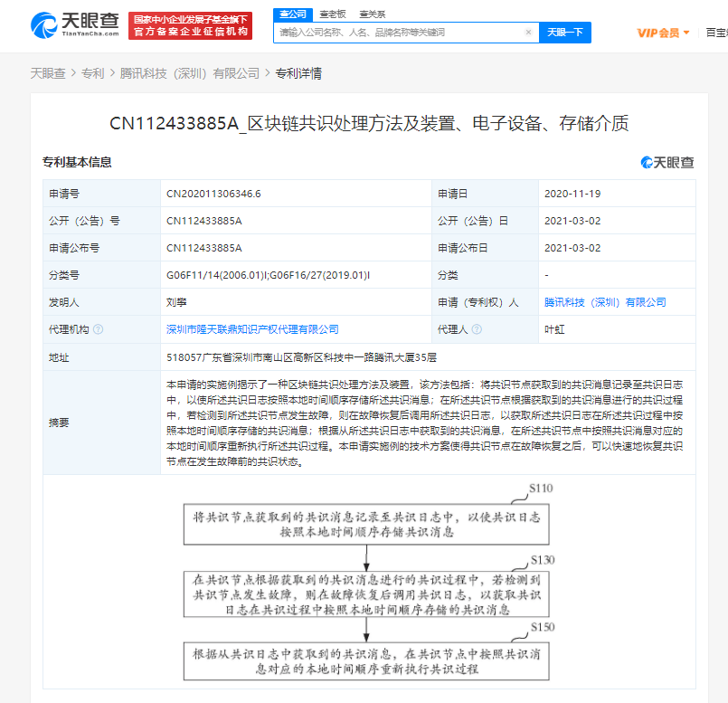728x703 pixels.
Task: Open the 专利 breadcrumb link
Action: [93, 73]
